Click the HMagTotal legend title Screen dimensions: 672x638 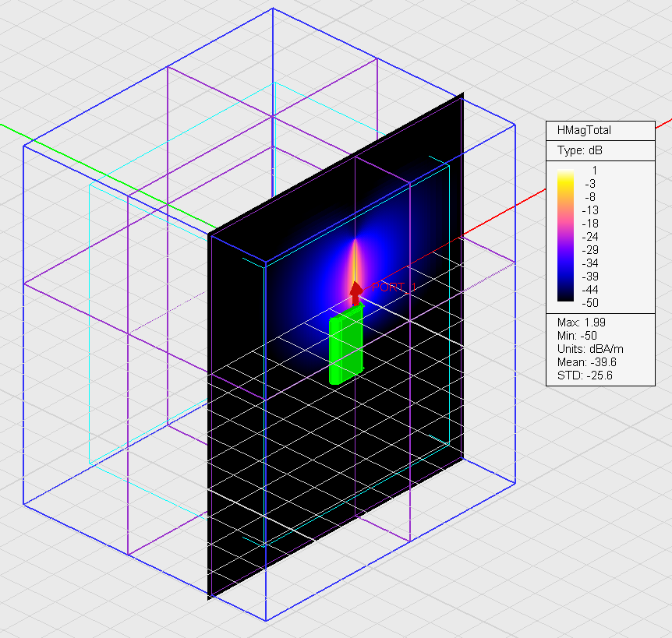pyautogui.click(x=577, y=131)
